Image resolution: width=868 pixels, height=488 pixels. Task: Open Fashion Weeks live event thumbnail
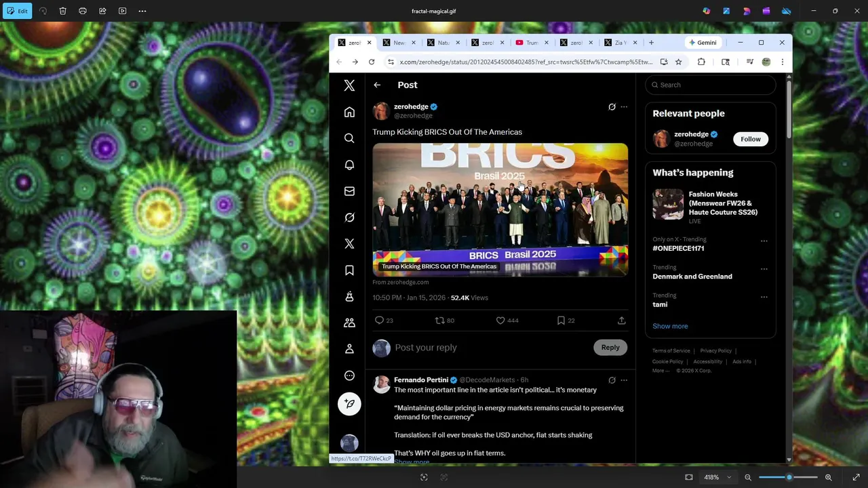click(668, 204)
